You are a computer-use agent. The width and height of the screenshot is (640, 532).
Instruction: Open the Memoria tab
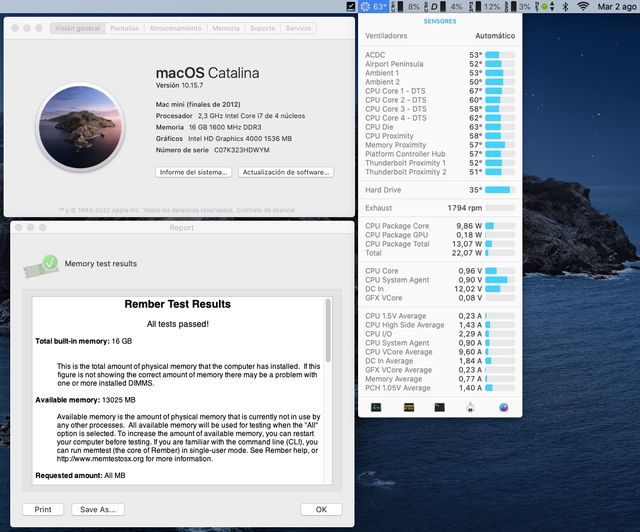point(226,28)
